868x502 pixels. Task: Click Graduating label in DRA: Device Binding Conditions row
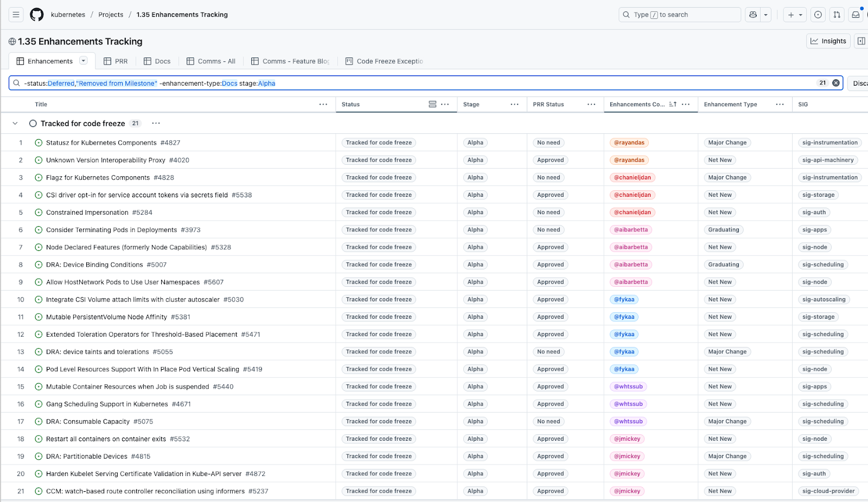pyautogui.click(x=724, y=265)
